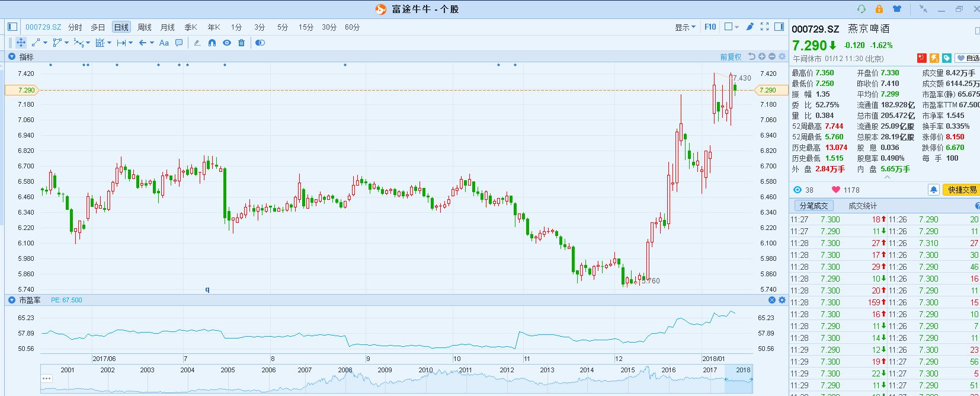Switch to 年K yearly chart tab

[x=214, y=27]
